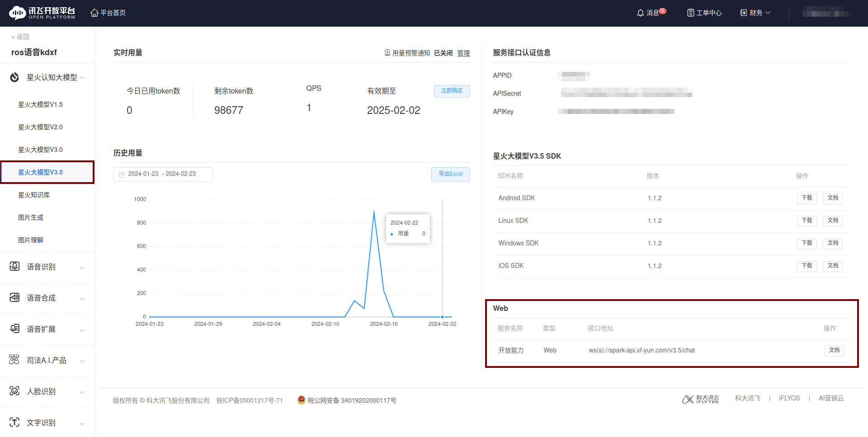
Task: Click the 星火认知大模型 flame icon
Action: pyautogui.click(x=14, y=77)
